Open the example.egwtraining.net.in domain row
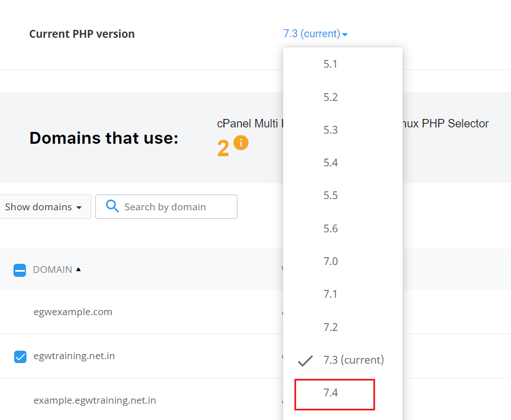 [x=95, y=400]
